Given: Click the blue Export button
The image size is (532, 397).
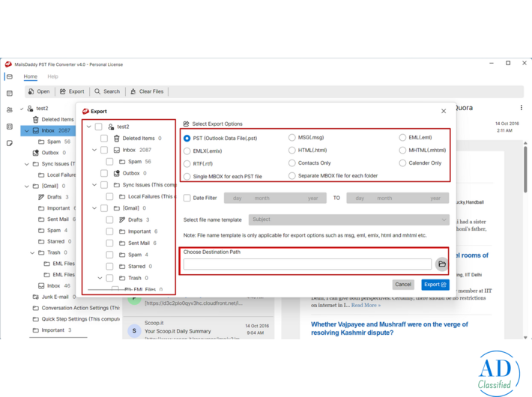Looking at the screenshot, I should [x=435, y=285].
